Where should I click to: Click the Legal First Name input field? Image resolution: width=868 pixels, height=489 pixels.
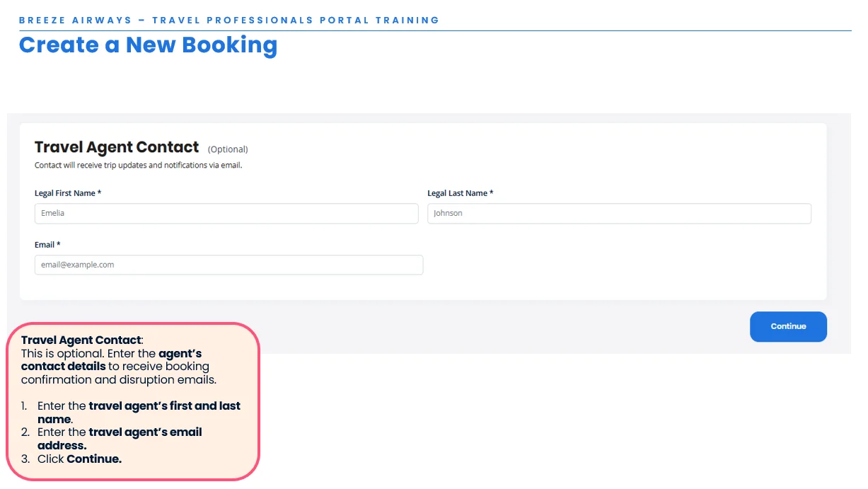point(226,213)
